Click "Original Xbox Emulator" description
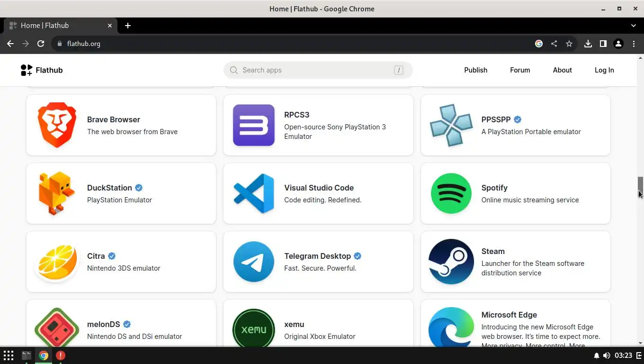Screen dimensions: 644x364 (320, 337)
